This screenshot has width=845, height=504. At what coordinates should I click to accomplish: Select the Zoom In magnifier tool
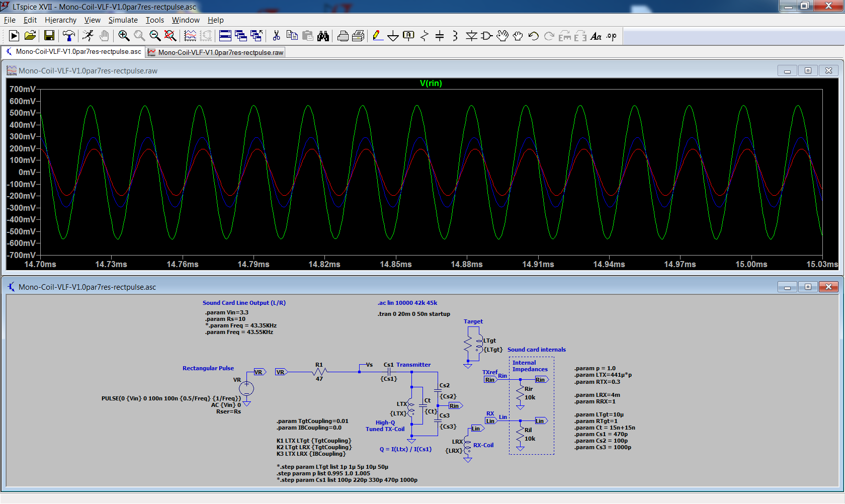click(x=123, y=36)
